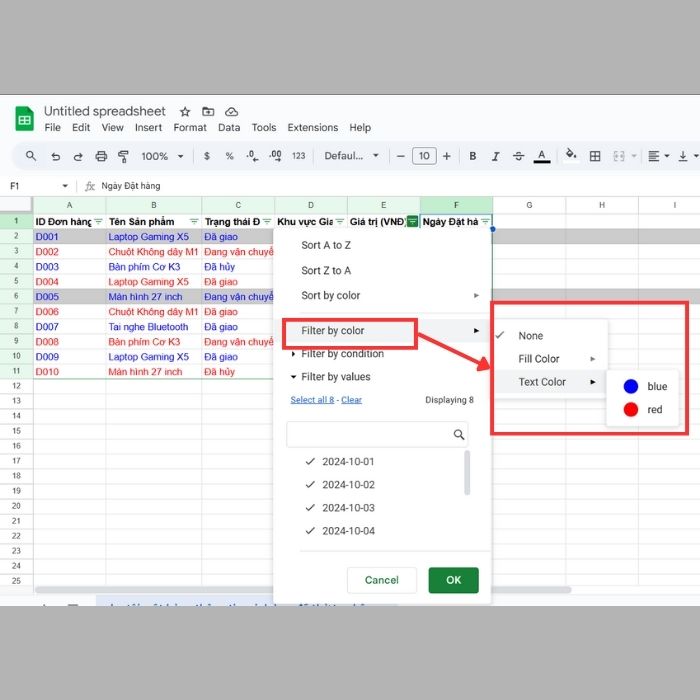
Task: Open filter for ID Đơn hàng column
Action: coord(98,221)
